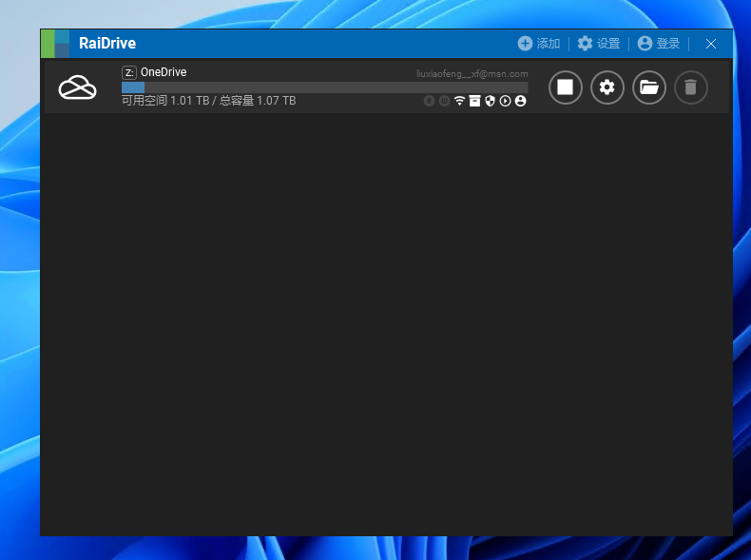The width and height of the screenshot is (751, 560).
Task: Click the shield security status icon
Action: tap(490, 101)
